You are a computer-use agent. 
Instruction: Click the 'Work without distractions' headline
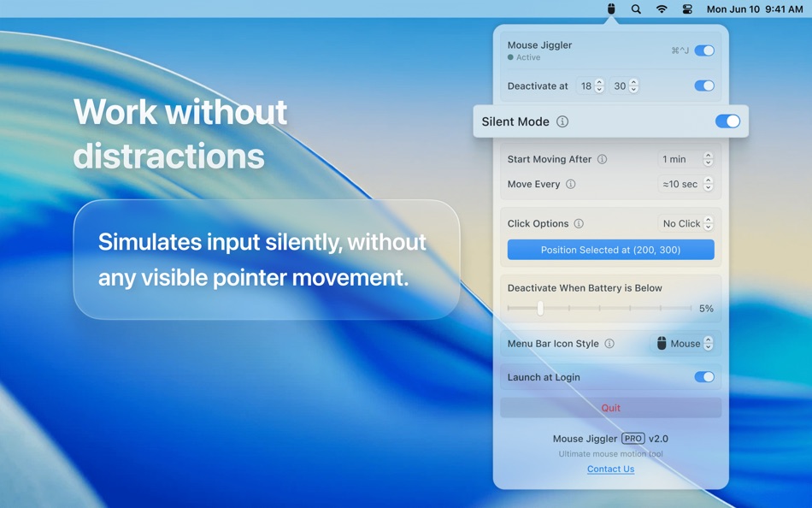(x=179, y=133)
